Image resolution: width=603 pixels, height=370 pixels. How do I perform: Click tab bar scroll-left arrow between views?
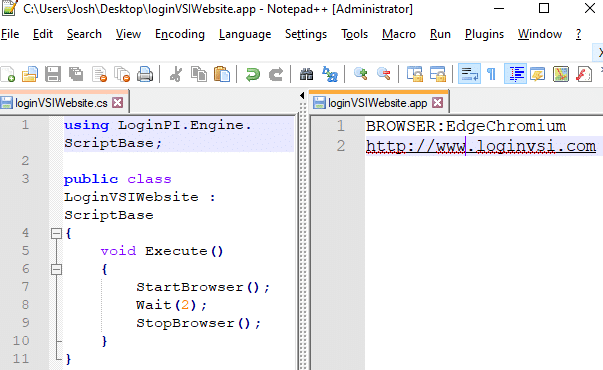coord(302,95)
